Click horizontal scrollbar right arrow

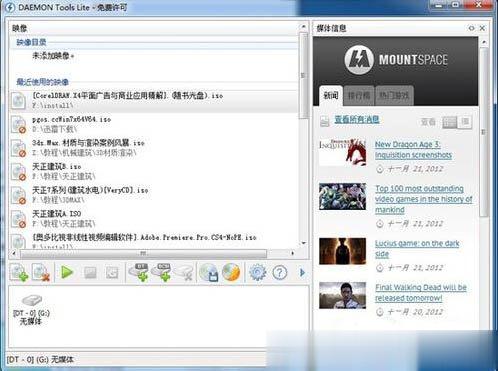(x=293, y=254)
